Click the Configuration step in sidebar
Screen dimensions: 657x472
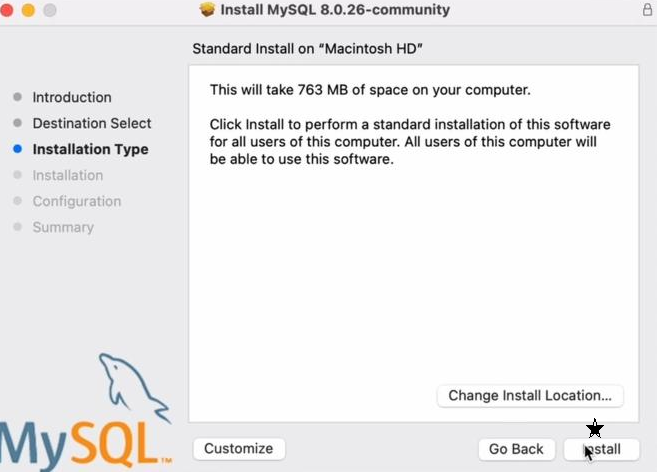coord(77,201)
